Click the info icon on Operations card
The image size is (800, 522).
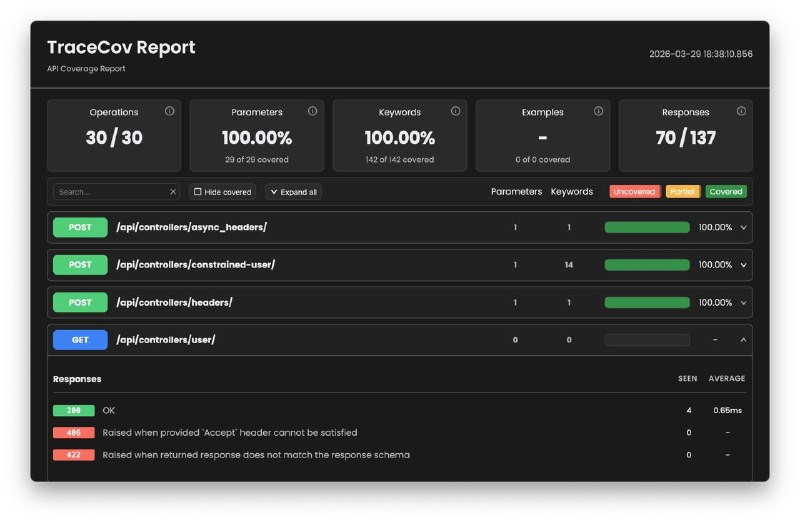click(169, 112)
